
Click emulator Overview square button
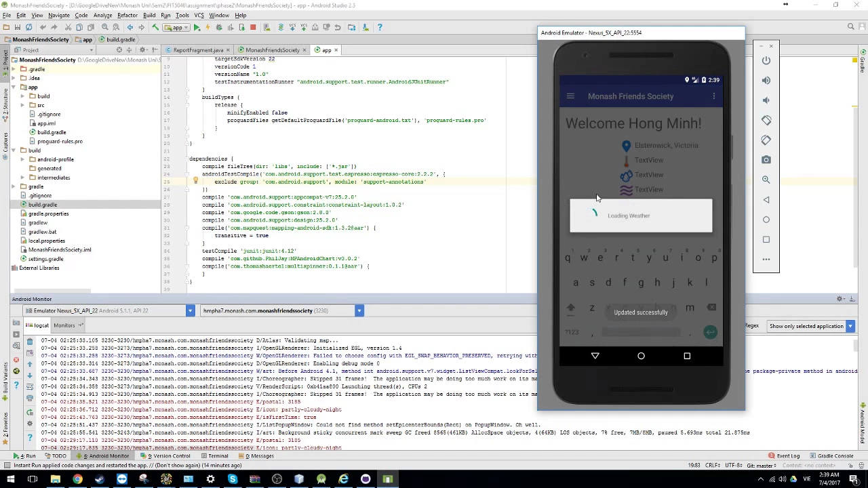[766, 239]
